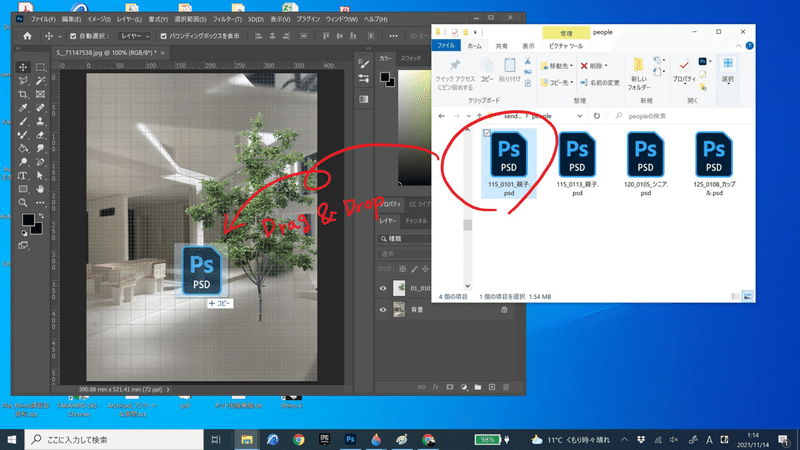Select the Eraser tool
The width and height of the screenshot is (800, 450).
40,135
